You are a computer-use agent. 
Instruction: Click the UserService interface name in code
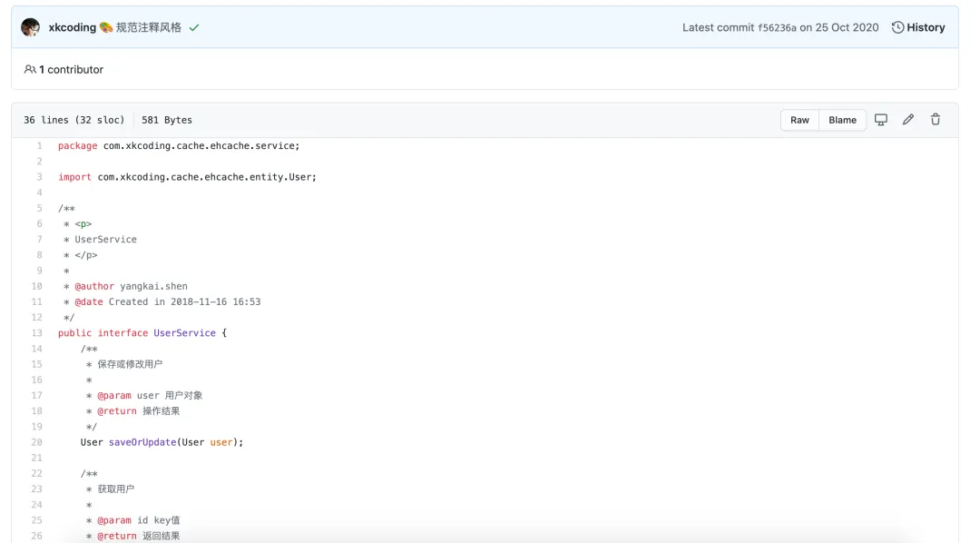click(x=184, y=333)
